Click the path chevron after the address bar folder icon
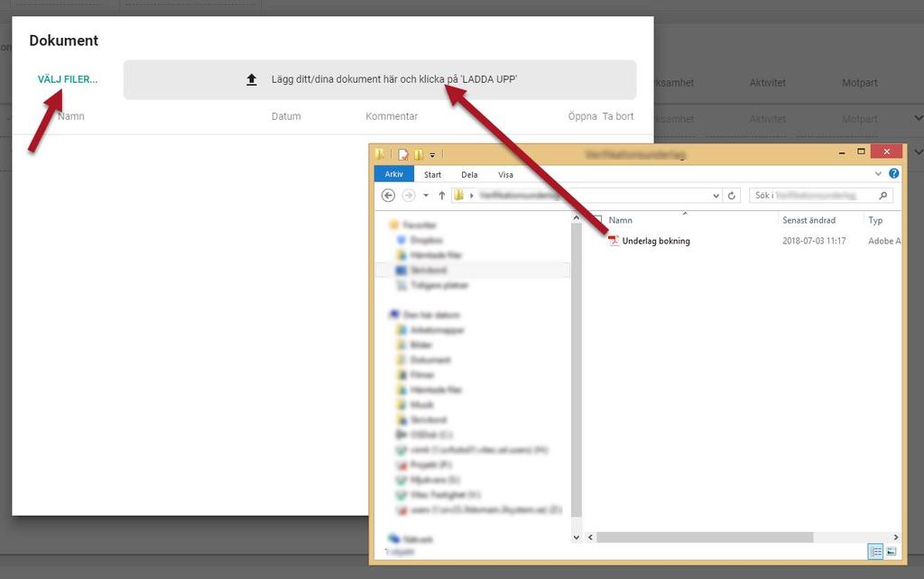The width and height of the screenshot is (924, 579). pyautogui.click(x=471, y=196)
